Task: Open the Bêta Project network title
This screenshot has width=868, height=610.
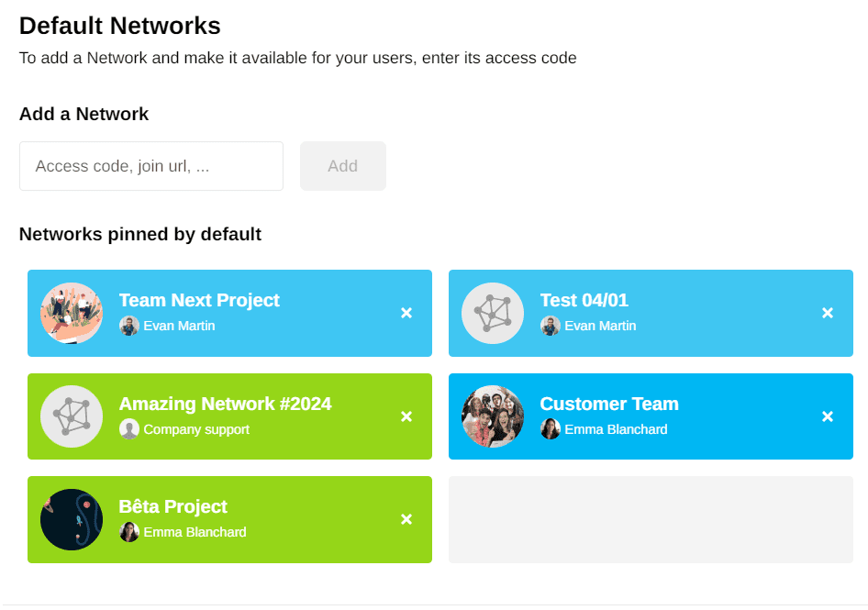Action: pos(173,506)
